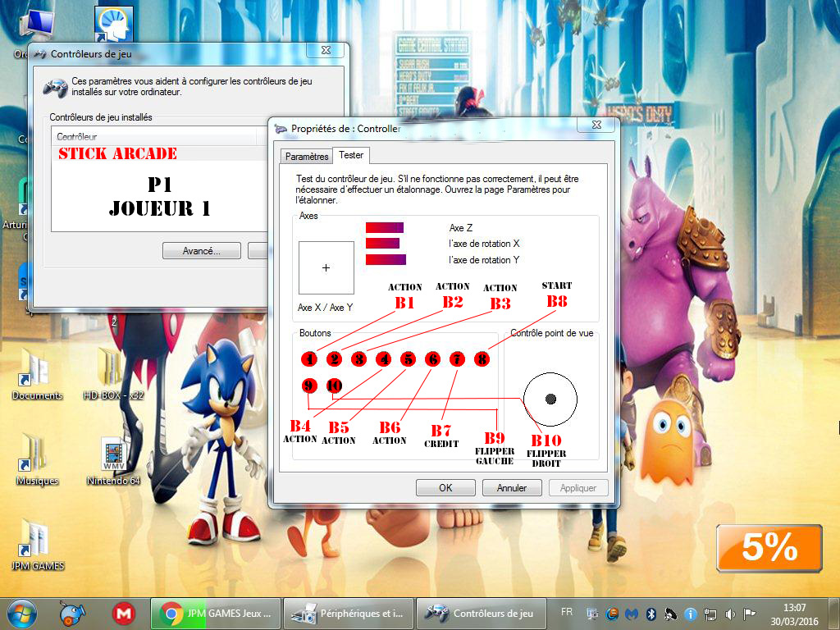840x630 pixels.
Task: Open the Nintendo 64 WMV file
Action: click(x=113, y=455)
